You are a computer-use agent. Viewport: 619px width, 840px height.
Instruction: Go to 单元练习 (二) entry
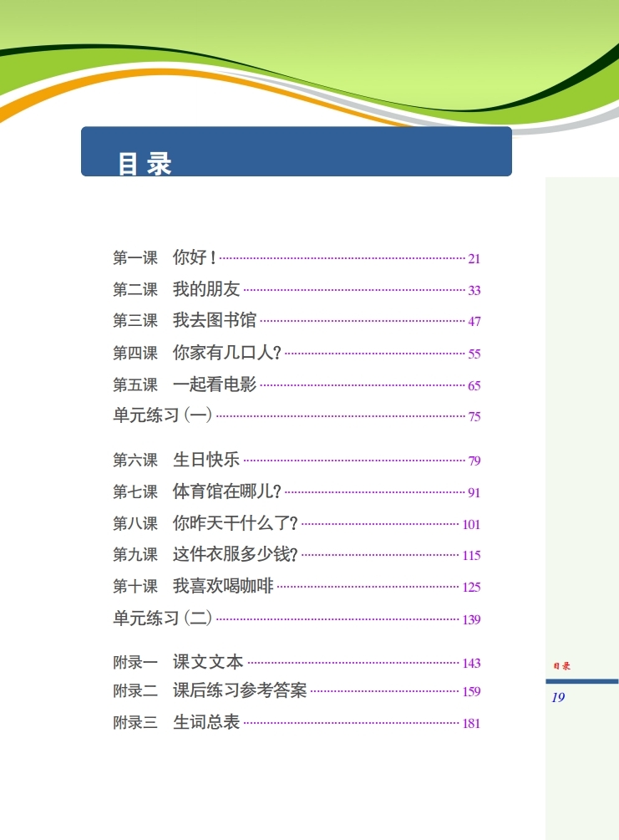pyautogui.click(x=296, y=619)
